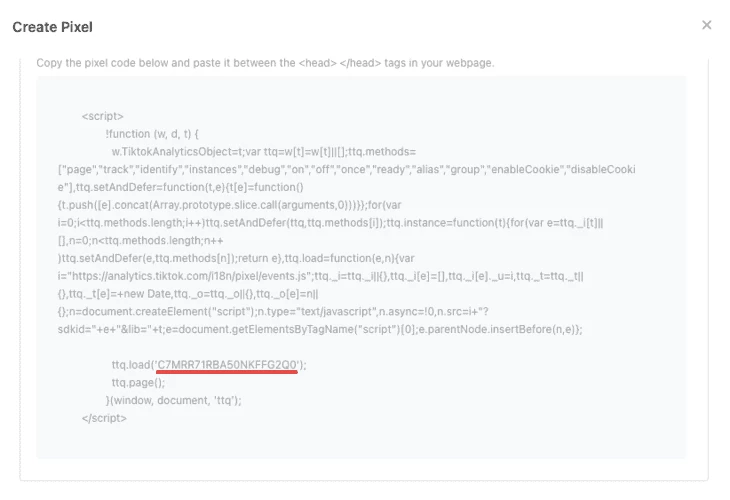This screenshot has height=500, width=730.
Task: Click the t.push([e].concat line
Action: 230,205
